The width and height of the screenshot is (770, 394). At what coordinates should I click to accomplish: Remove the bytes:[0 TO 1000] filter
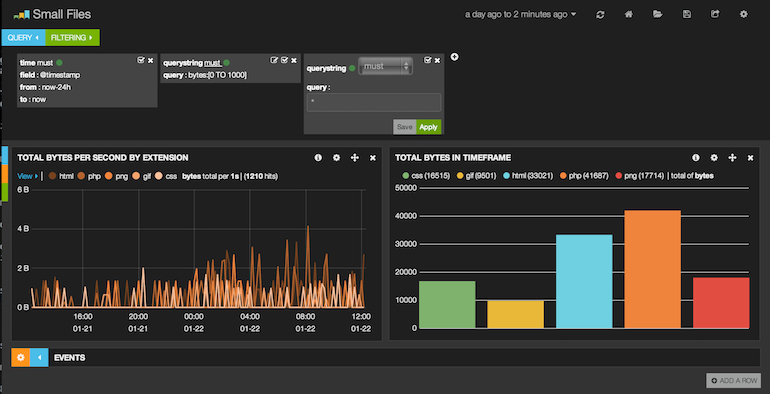[x=294, y=60]
